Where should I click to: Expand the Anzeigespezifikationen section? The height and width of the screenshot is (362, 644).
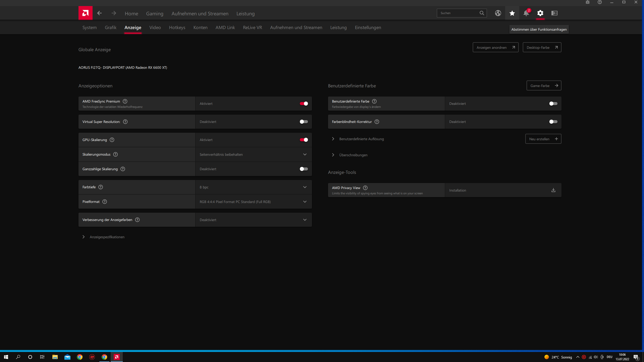click(107, 237)
